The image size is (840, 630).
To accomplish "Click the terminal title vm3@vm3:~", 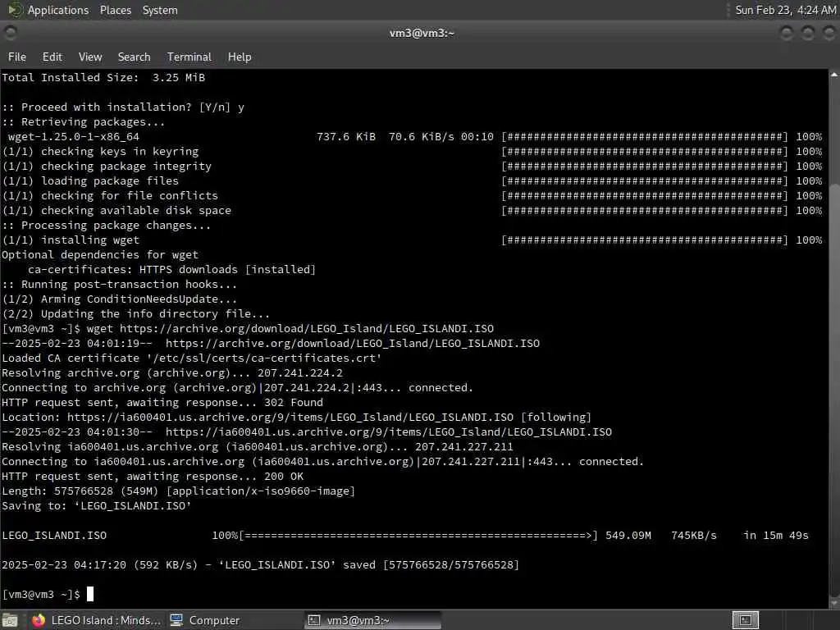I will tap(422, 33).
